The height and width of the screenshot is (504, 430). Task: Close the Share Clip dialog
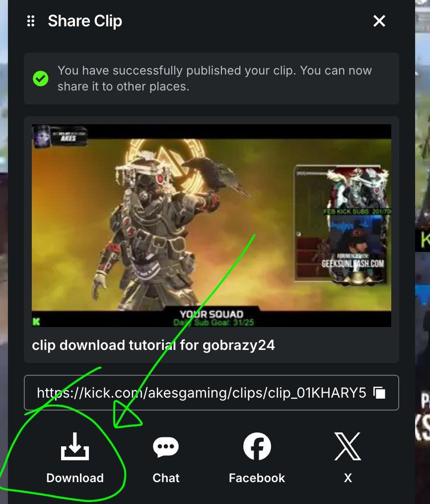pyautogui.click(x=379, y=21)
